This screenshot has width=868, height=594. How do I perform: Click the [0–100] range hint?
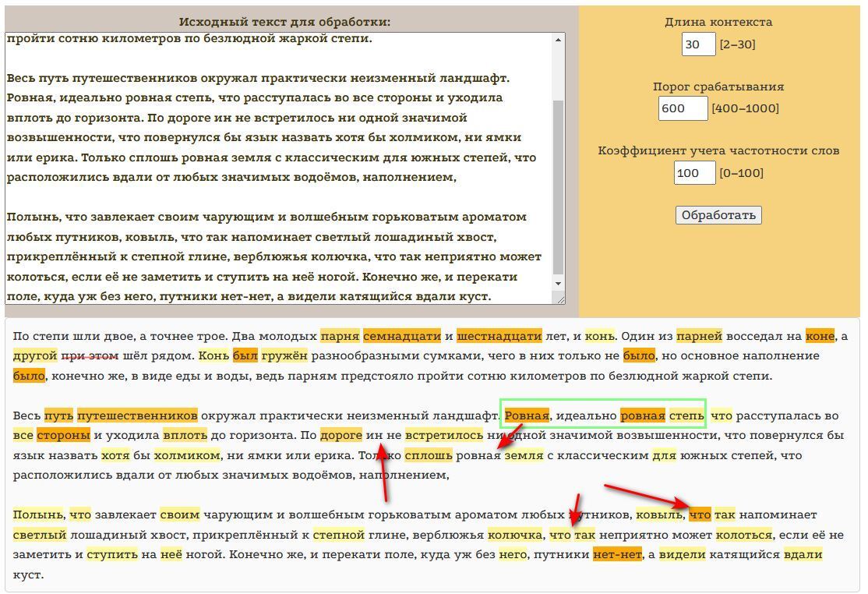tap(741, 173)
